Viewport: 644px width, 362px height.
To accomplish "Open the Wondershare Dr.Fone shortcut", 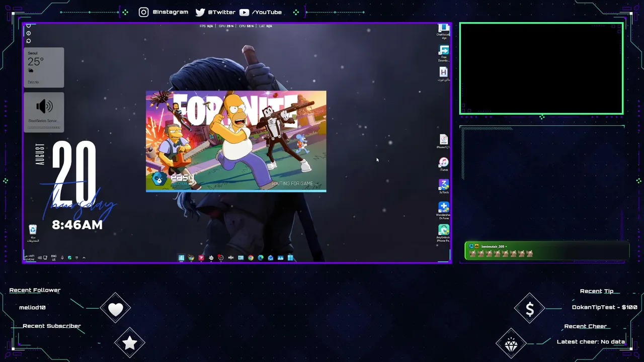I will (x=443, y=211).
